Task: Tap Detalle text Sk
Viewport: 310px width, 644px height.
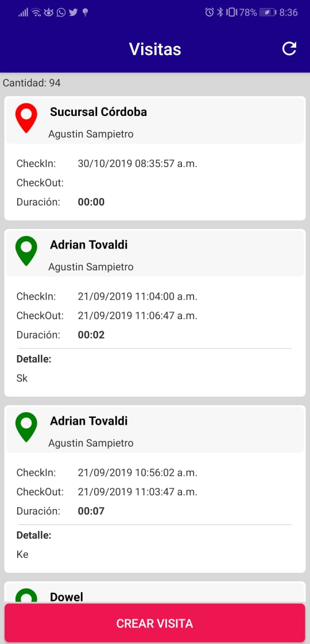Action: point(22,378)
